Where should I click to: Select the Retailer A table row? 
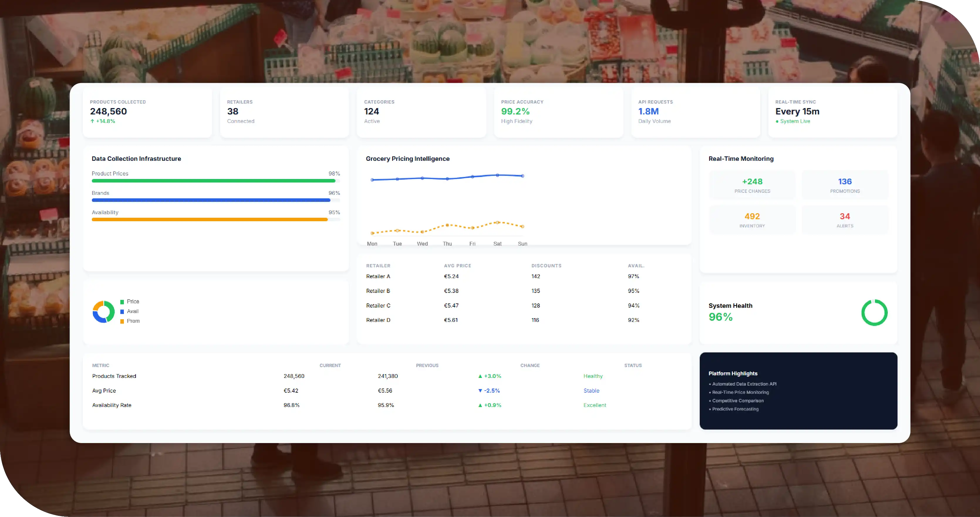click(524, 277)
